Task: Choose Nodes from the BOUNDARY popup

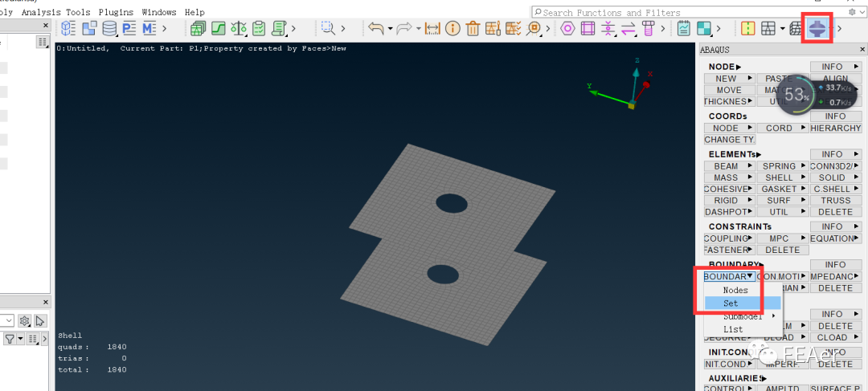Action: pyautogui.click(x=743, y=290)
